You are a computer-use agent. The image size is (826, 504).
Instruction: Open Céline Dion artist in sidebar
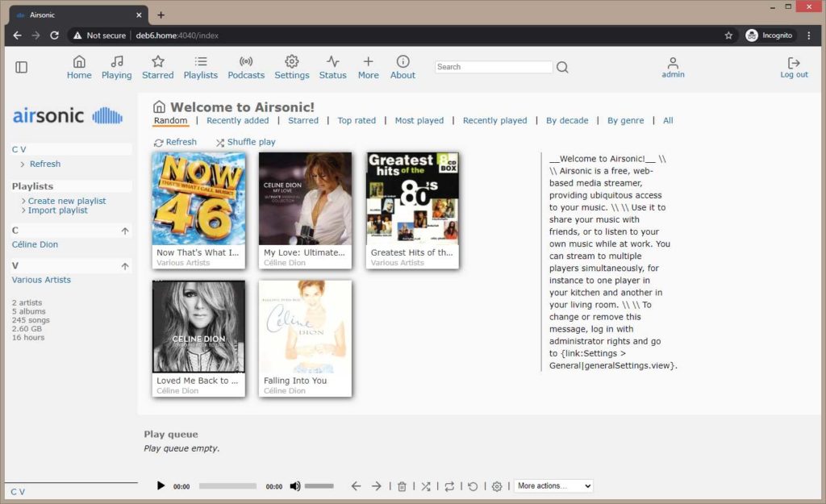coord(35,244)
